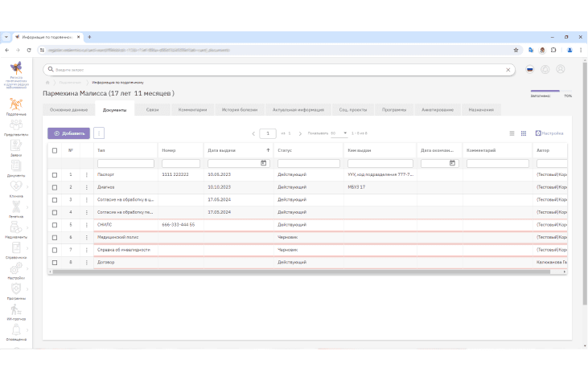The width and height of the screenshot is (588, 380).
Task: Go to the next table page arrow
Action: [x=300, y=133]
